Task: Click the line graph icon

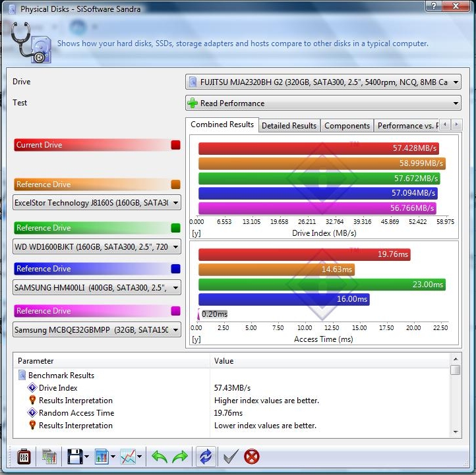Action: coord(128,456)
